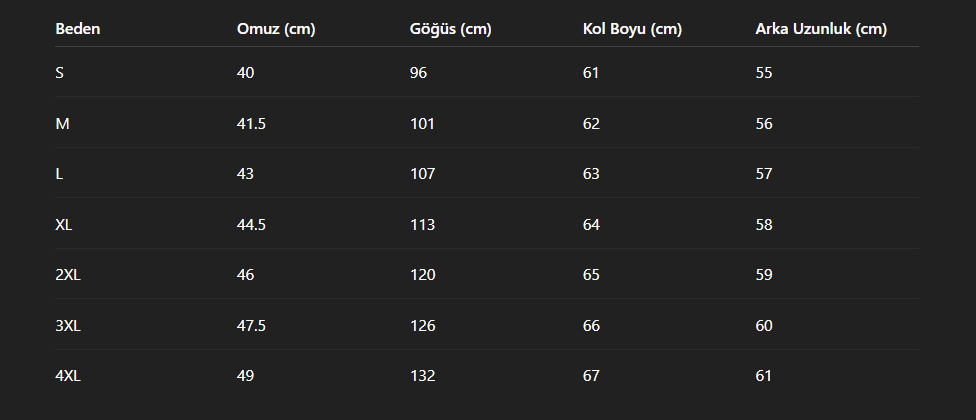
Task: Click the Kol Boyu (cm) header
Action: 632,29
